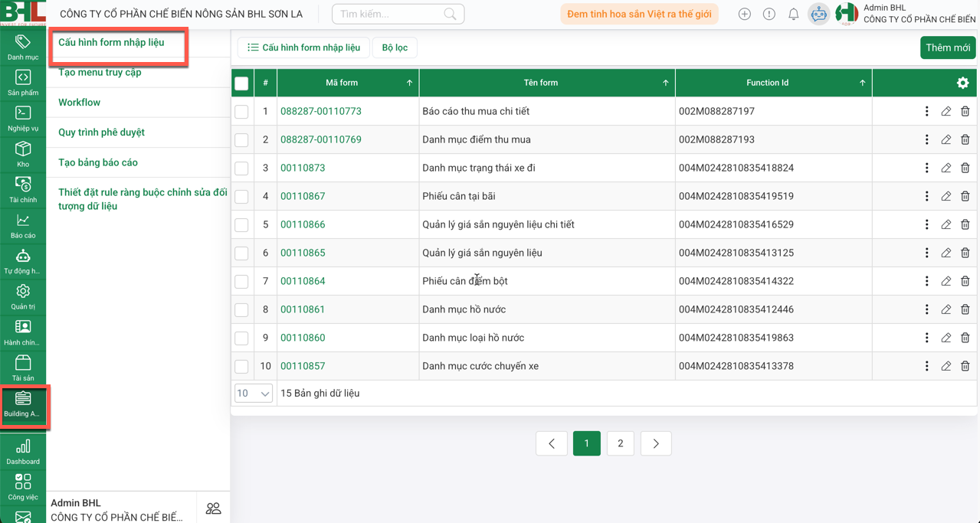Select checkbox for form 00110864
Image resolution: width=980 pixels, height=523 pixels.
point(241,281)
